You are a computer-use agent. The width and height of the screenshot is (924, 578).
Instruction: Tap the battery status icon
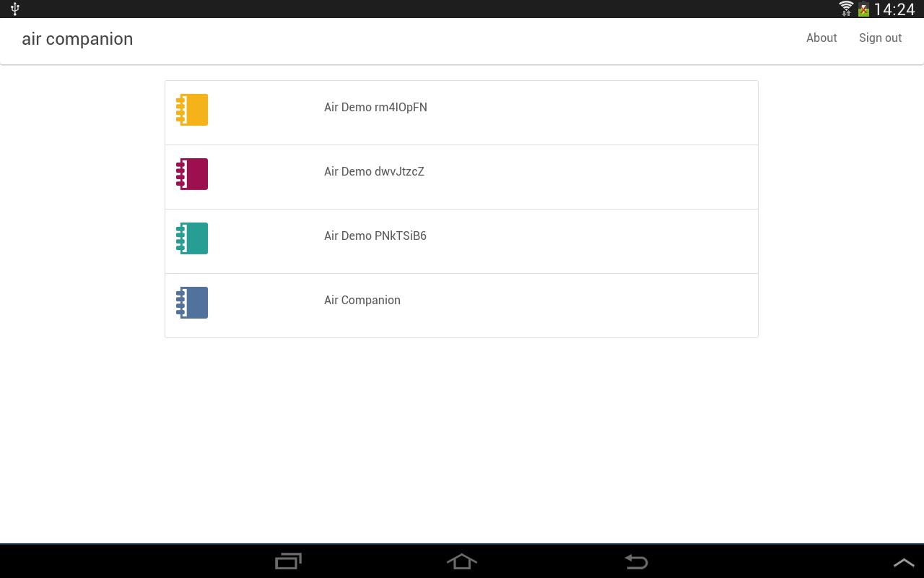tap(863, 9)
